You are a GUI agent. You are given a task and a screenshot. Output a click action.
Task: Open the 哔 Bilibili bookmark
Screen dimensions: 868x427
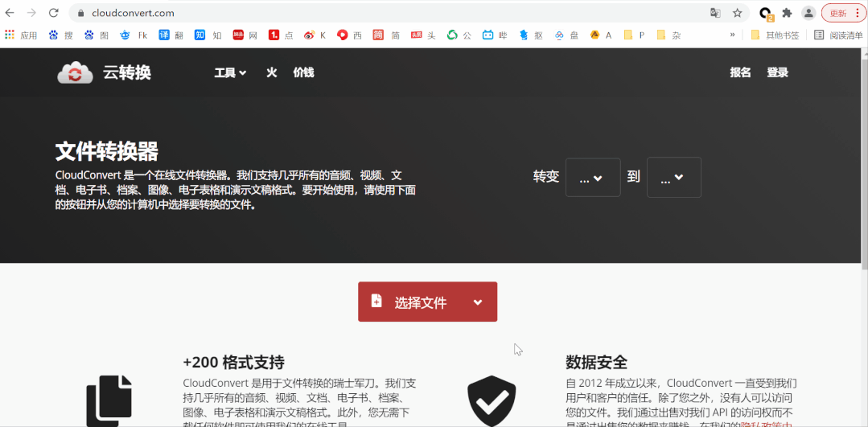[x=495, y=35]
